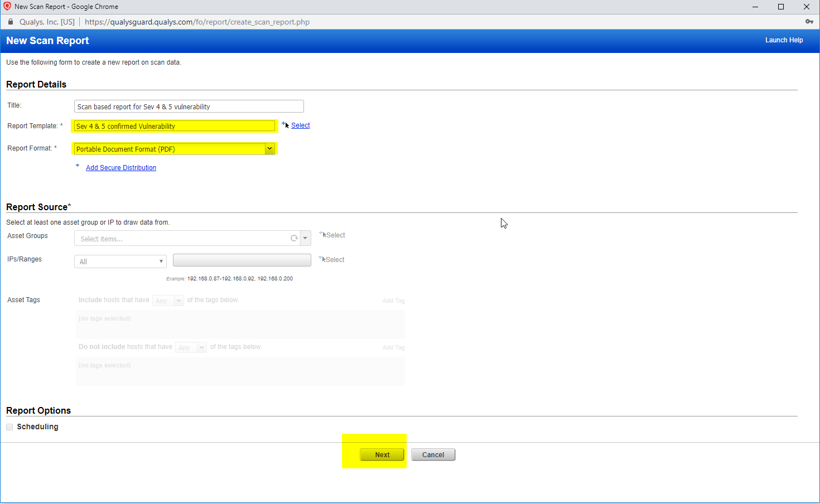Click the refresh icon in the Asset Groups field

(x=294, y=238)
